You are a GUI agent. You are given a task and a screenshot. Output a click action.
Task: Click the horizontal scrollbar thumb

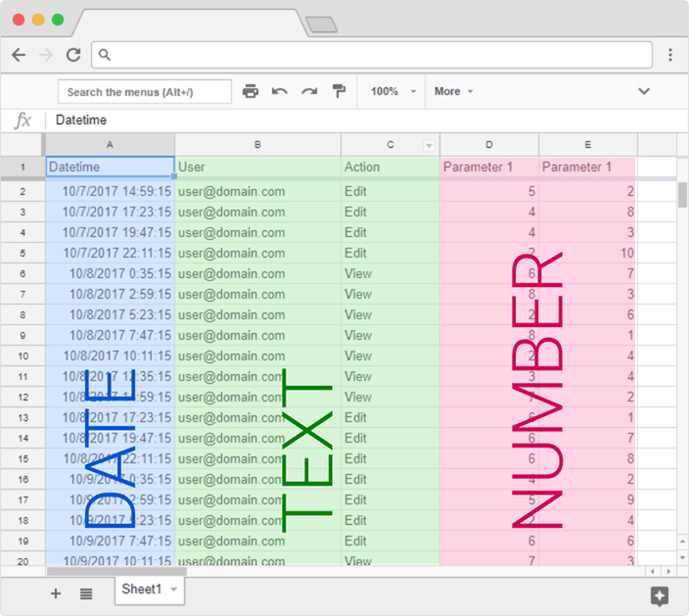[x=117, y=570]
